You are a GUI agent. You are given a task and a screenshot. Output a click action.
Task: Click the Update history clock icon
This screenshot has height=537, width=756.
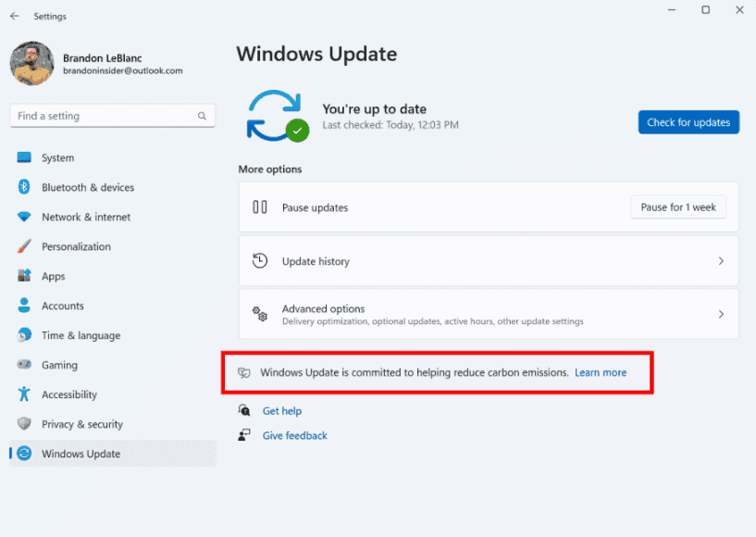point(259,261)
